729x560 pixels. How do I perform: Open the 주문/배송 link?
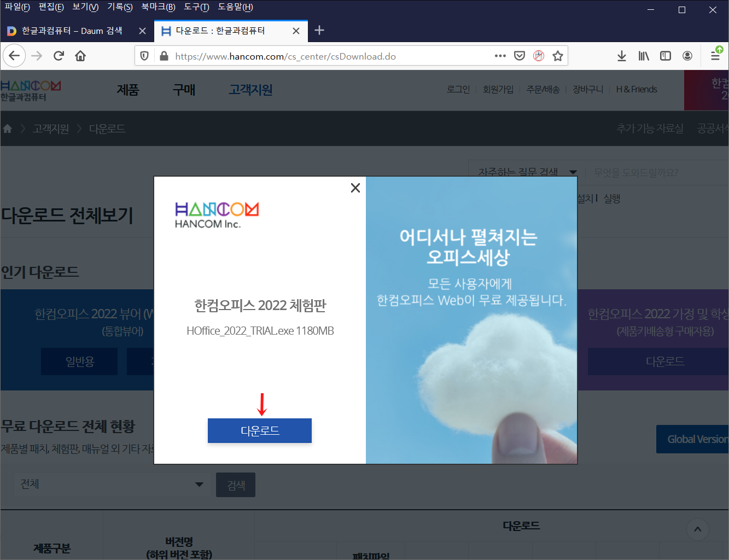543,89
